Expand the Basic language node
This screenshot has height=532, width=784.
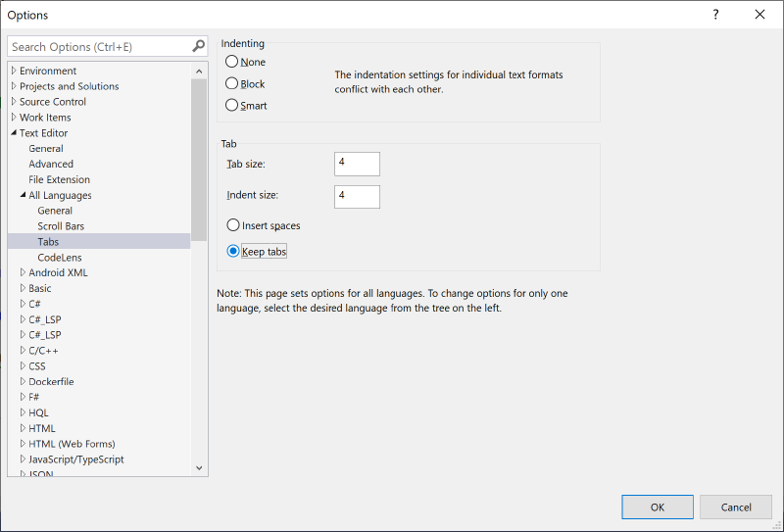pyautogui.click(x=23, y=288)
